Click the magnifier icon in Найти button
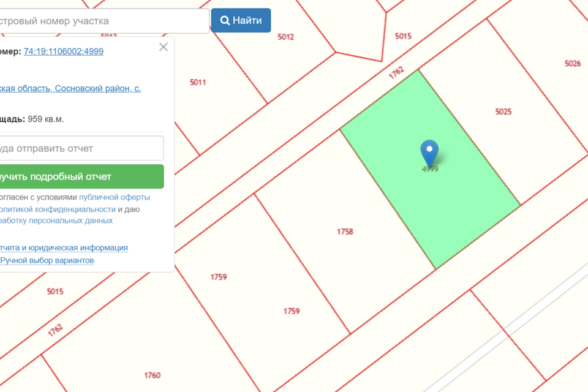This screenshot has width=588, height=392. click(225, 21)
